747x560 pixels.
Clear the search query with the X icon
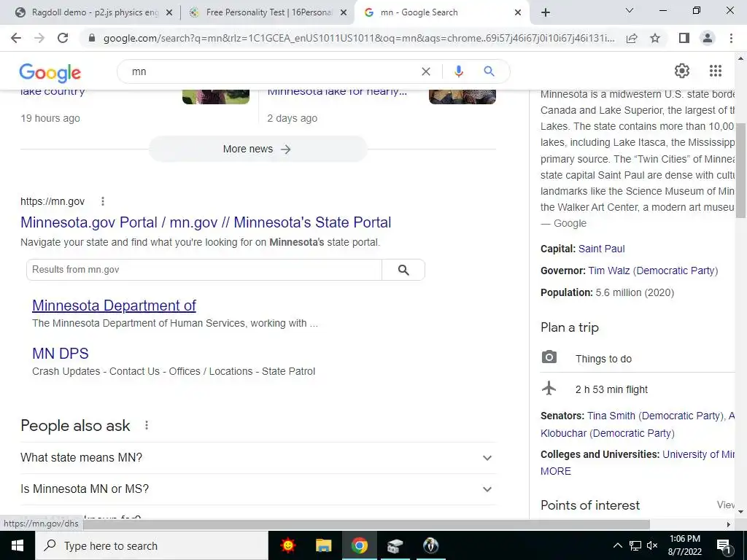[426, 71]
